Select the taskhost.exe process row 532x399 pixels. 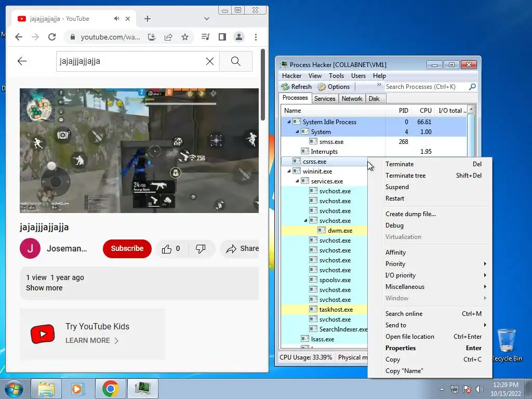click(324, 310)
